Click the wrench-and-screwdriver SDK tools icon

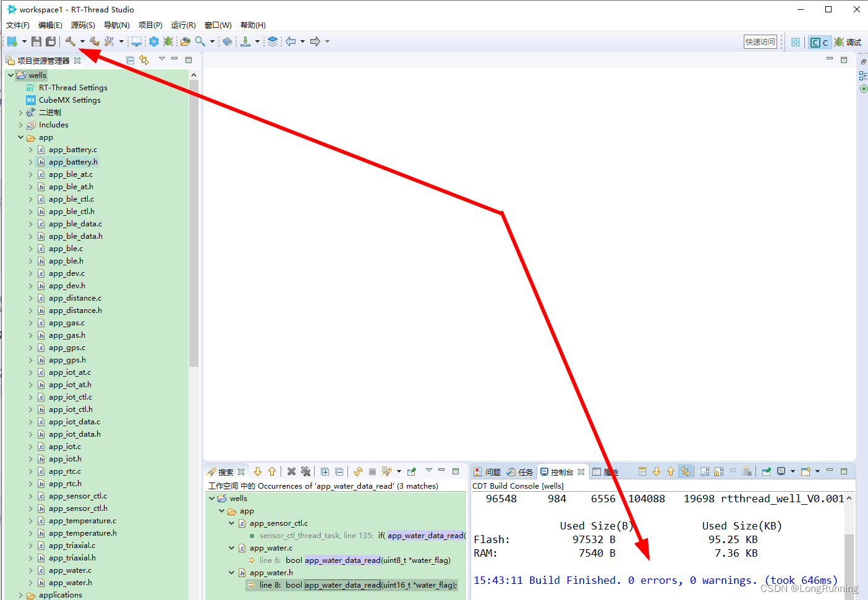109,41
